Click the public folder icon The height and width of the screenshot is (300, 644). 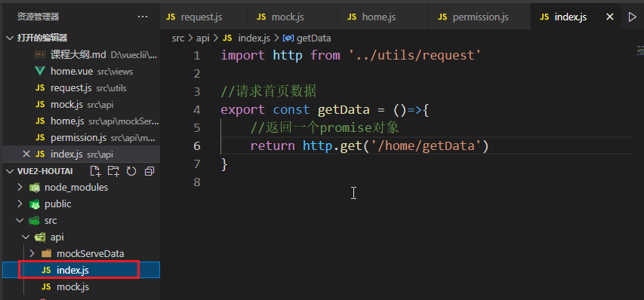point(34,204)
